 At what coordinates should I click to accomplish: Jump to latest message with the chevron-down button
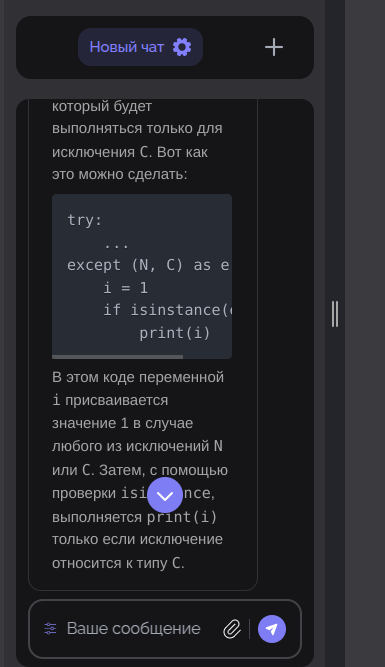point(165,495)
